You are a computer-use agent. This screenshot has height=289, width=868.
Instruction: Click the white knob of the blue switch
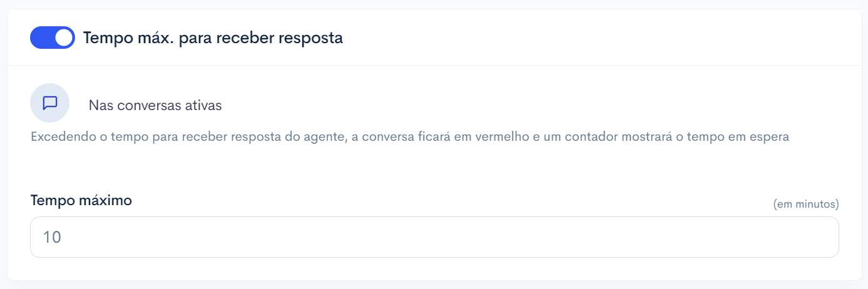click(x=64, y=38)
